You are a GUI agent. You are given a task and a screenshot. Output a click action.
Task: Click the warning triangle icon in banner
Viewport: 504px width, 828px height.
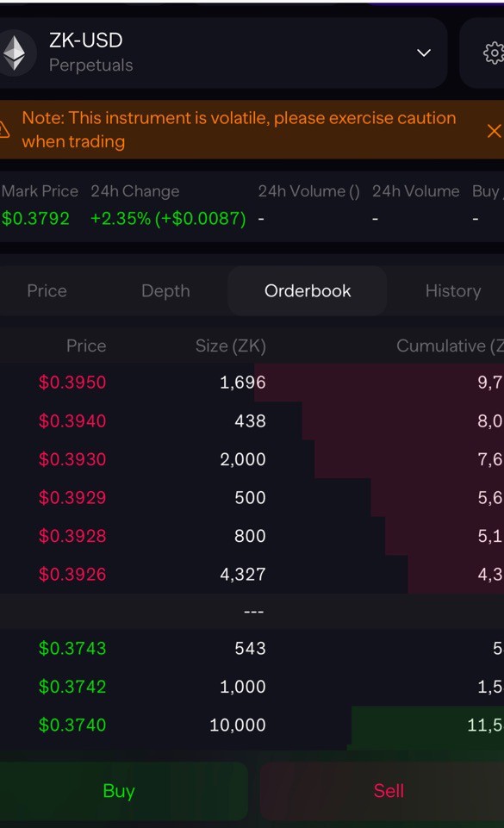point(4,129)
